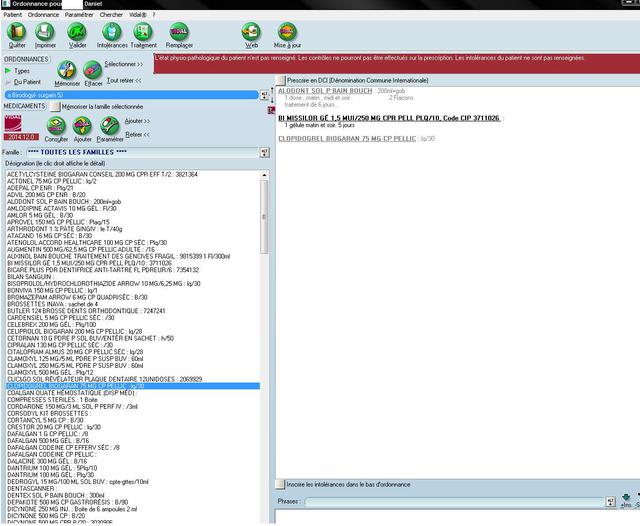Image resolution: width=640 pixels, height=526 pixels.
Task: Enable Prescrire en DCI checkbox
Action: (x=279, y=77)
